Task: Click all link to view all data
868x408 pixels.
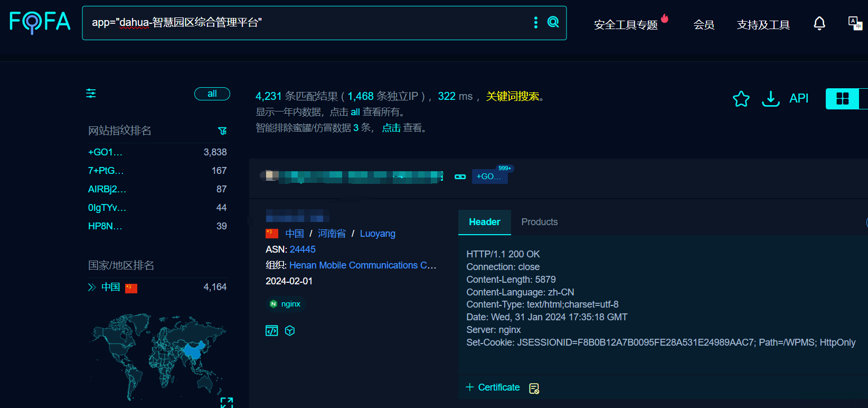Action: (355, 112)
